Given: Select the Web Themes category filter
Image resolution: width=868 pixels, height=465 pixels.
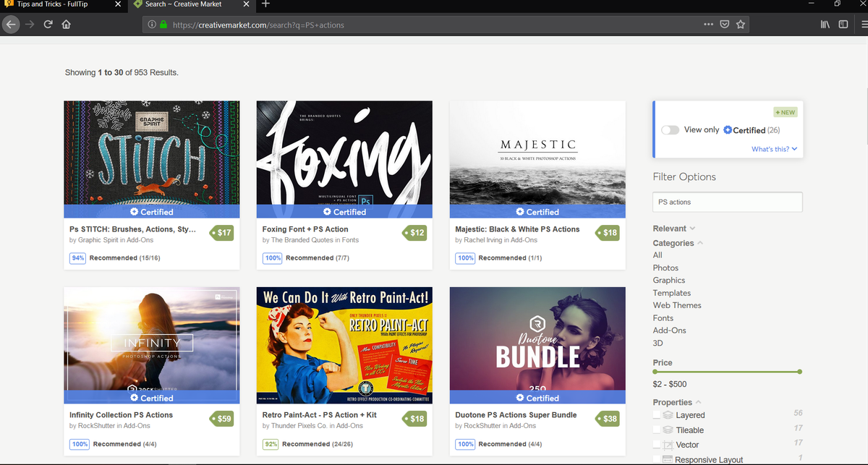Looking at the screenshot, I should (677, 305).
